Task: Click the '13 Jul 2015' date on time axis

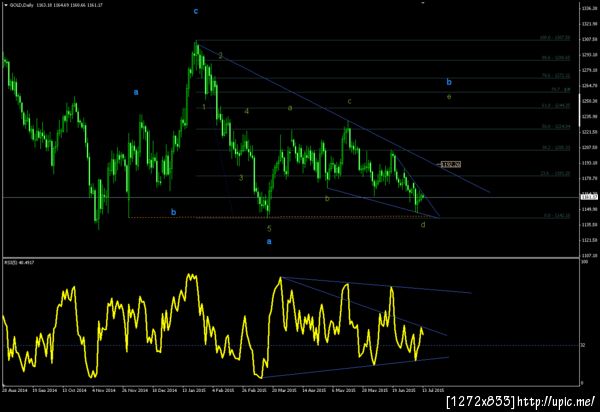Action: [433, 391]
